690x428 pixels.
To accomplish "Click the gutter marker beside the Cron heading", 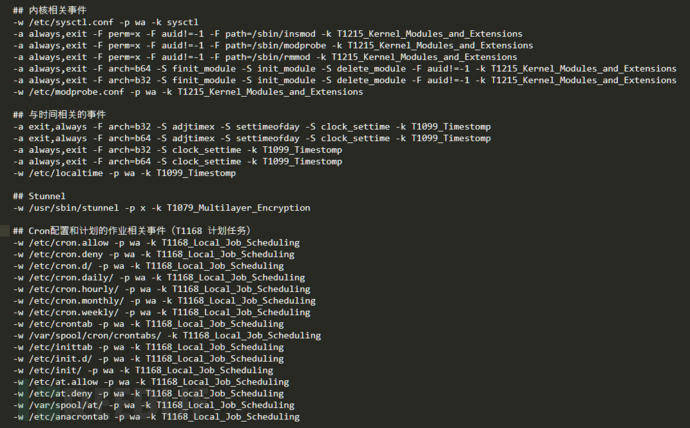I will 5,230.
